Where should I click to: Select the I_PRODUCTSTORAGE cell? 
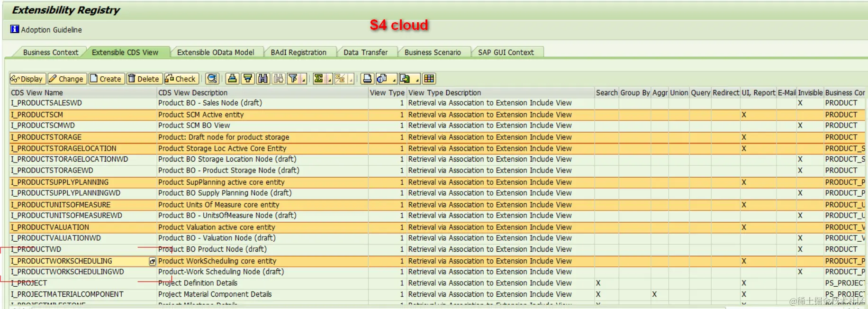point(83,137)
